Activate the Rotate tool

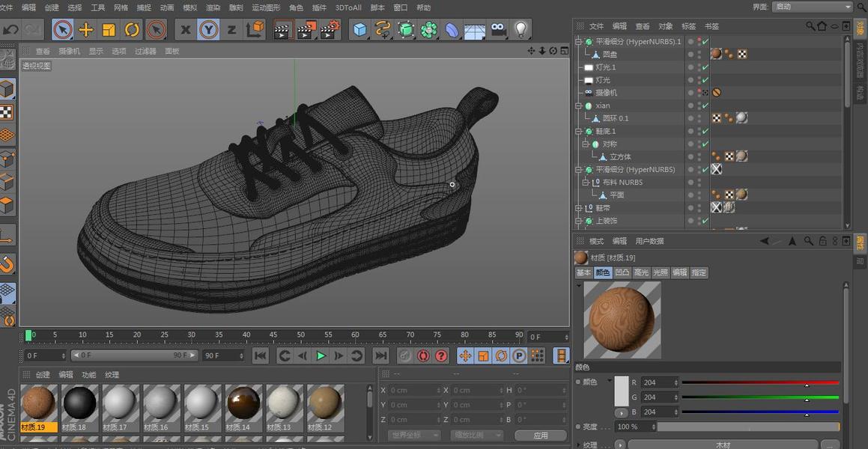pyautogui.click(x=132, y=30)
